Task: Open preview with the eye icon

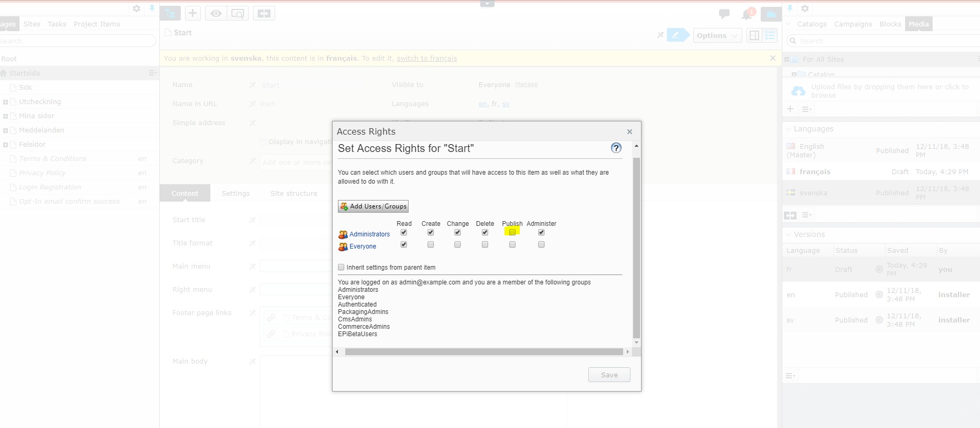Action: (x=216, y=14)
